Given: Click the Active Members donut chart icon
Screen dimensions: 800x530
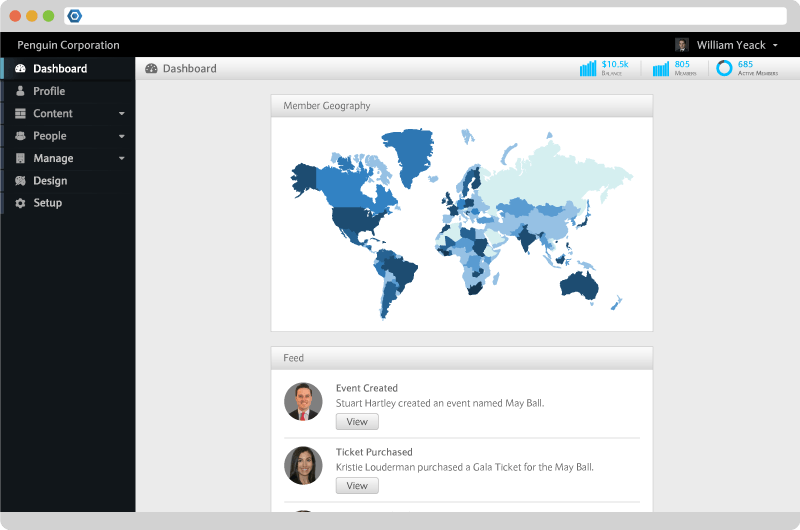Looking at the screenshot, I should [x=724, y=68].
